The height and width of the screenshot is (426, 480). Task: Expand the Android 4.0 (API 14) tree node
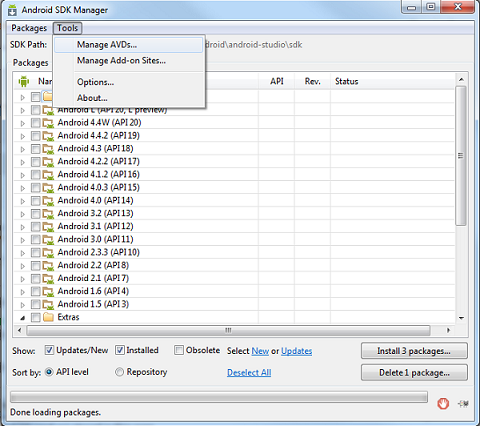(23, 201)
